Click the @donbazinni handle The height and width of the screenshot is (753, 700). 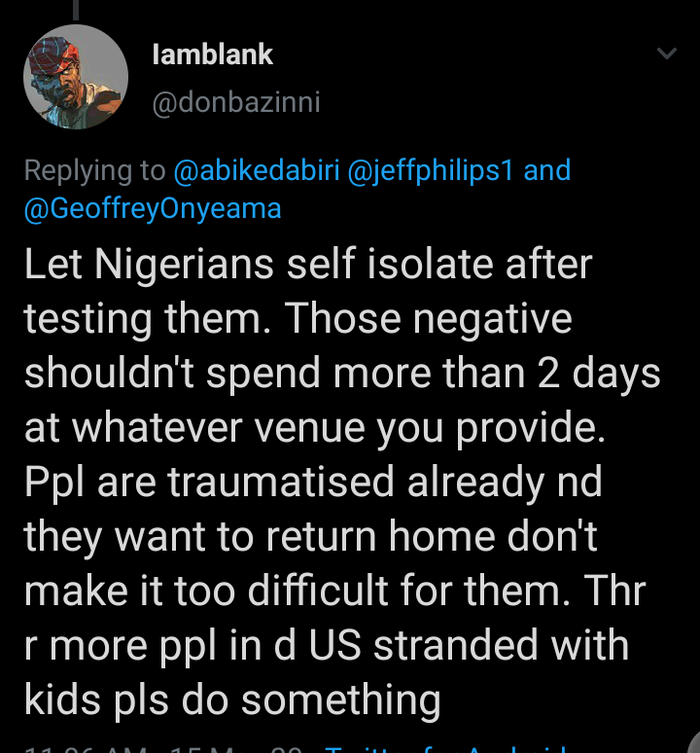click(236, 102)
